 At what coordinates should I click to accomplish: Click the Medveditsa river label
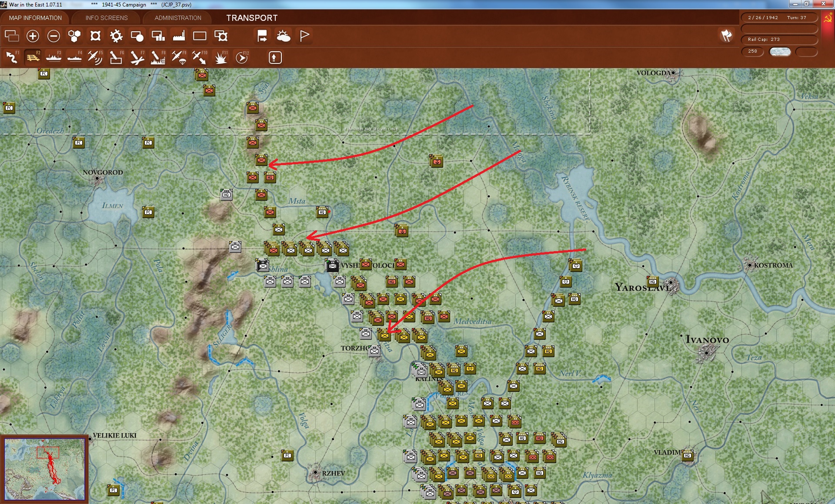pyautogui.click(x=473, y=322)
